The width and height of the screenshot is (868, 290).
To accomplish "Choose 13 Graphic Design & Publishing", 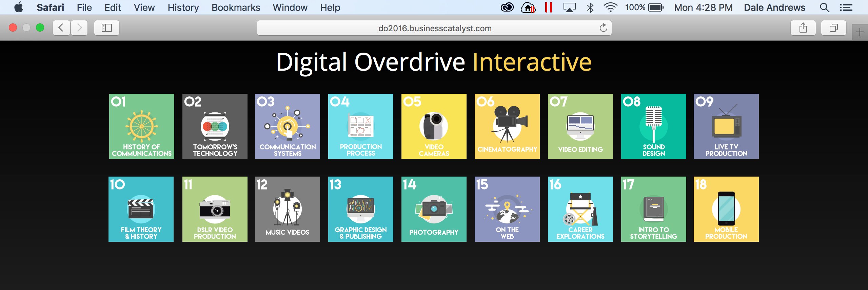I will point(361,209).
